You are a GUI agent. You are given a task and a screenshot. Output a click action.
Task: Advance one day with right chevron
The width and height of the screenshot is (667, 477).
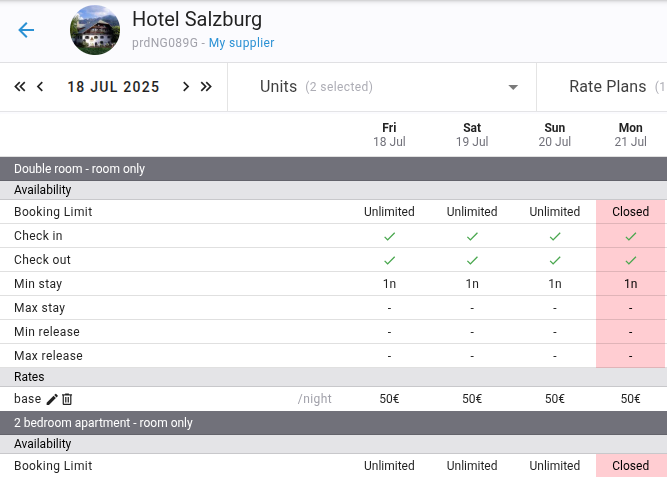(x=186, y=87)
